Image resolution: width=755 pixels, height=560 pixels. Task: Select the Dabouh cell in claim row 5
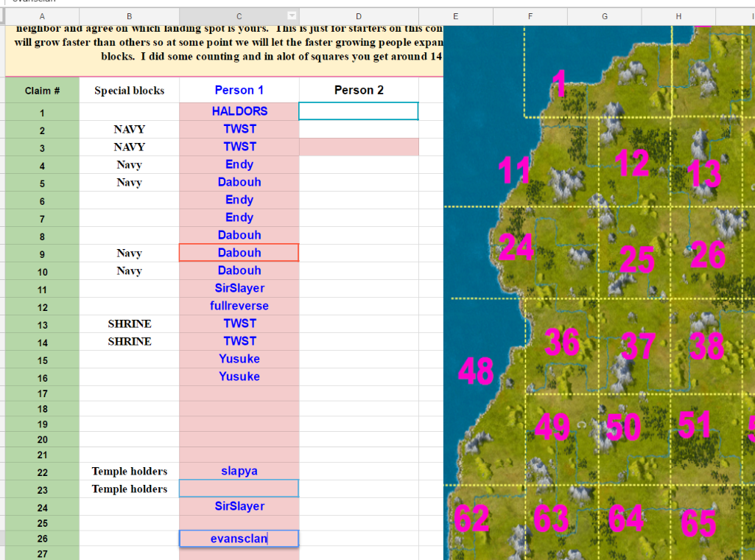pos(239,182)
